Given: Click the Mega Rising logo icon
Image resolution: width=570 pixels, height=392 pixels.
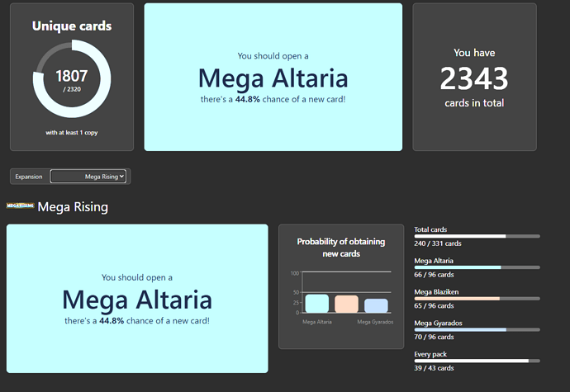Looking at the screenshot, I should (x=21, y=205).
